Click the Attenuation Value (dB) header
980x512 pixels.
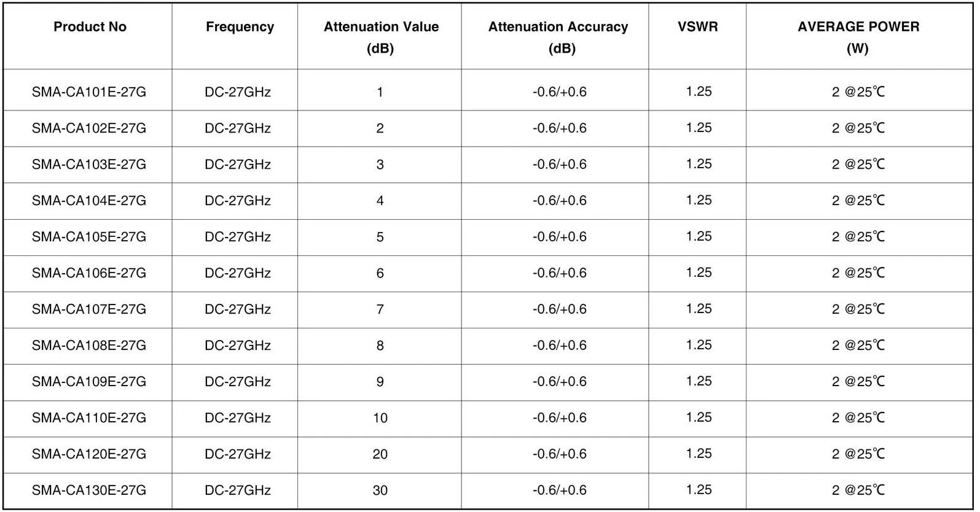pos(380,37)
